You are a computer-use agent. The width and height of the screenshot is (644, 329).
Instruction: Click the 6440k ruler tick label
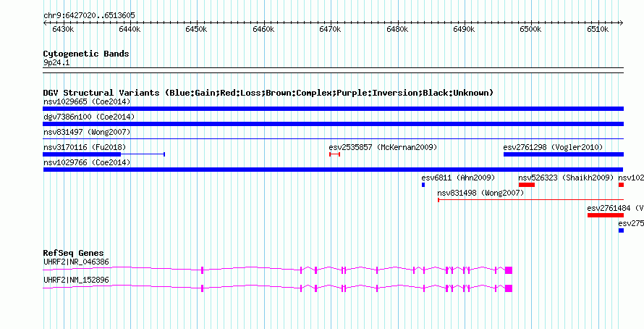pyautogui.click(x=130, y=30)
